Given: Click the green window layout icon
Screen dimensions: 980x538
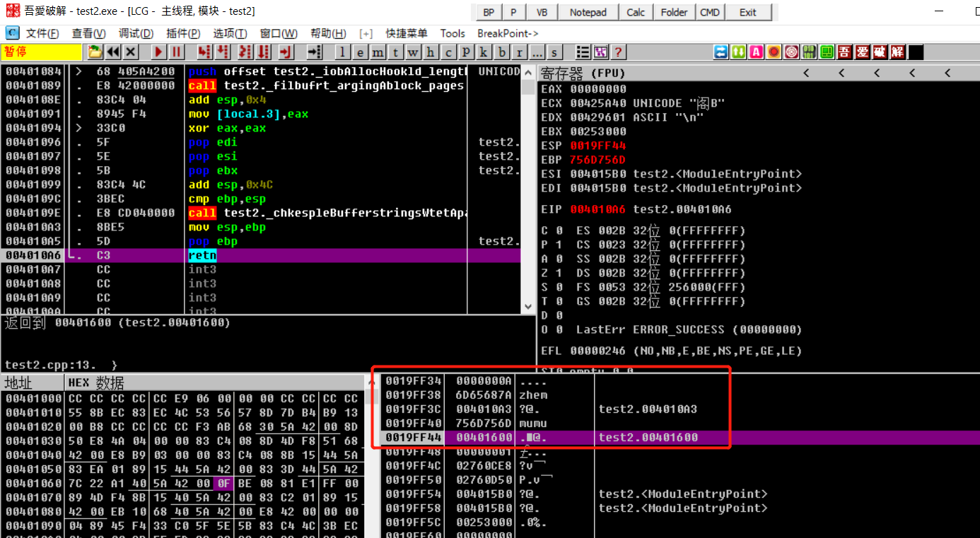Looking at the screenshot, I should coord(827,52).
